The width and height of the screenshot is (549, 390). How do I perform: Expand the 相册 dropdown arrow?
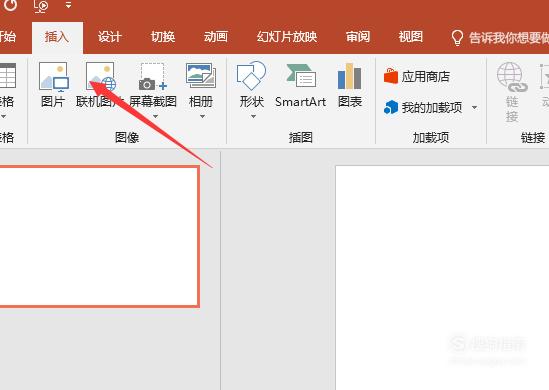click(x=202, y=116)
